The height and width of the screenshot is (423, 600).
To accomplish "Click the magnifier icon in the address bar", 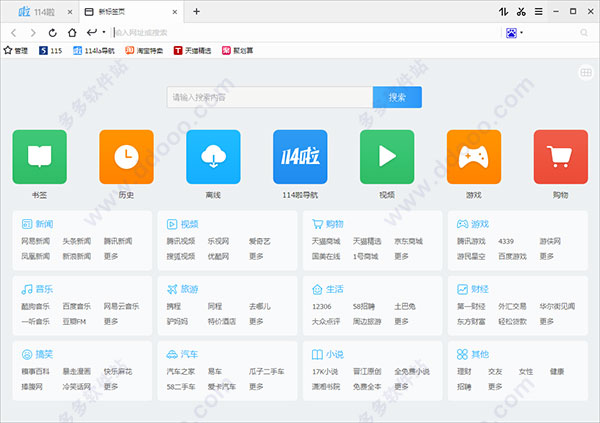I will (584, 33).
